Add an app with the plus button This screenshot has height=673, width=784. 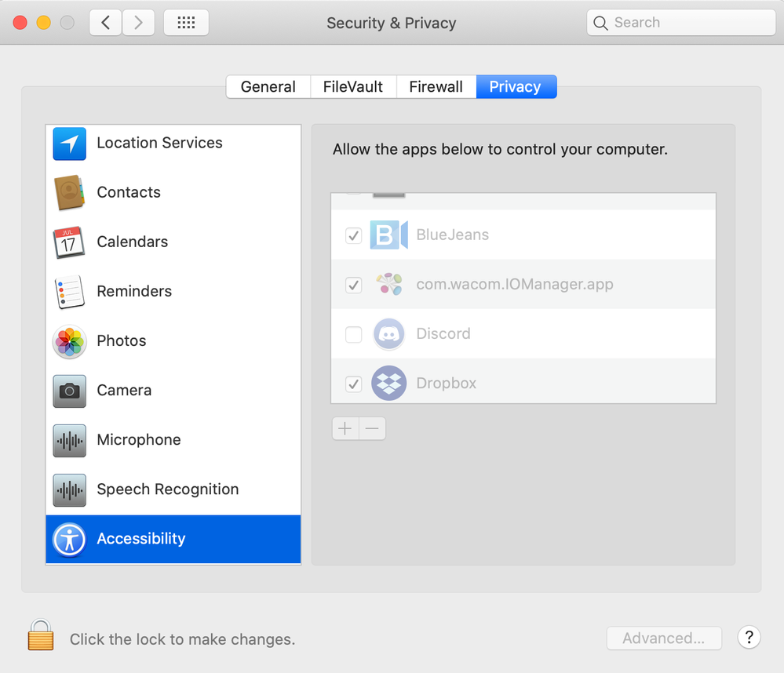(345, 429)
